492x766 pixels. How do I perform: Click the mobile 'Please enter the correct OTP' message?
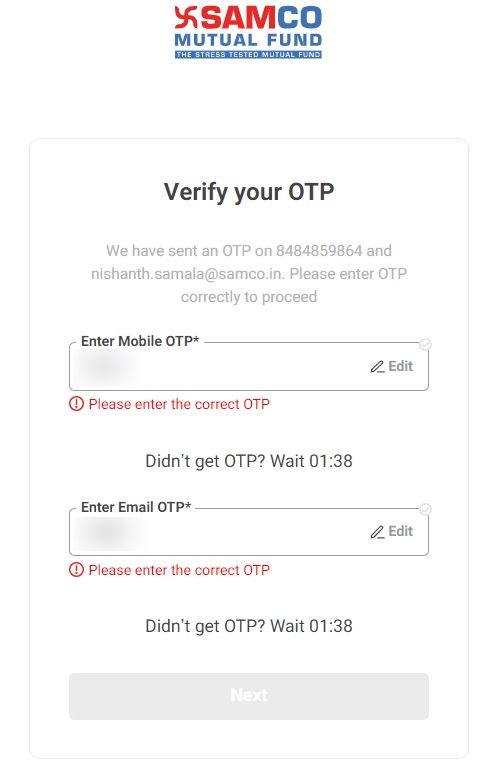coord(179,404)
